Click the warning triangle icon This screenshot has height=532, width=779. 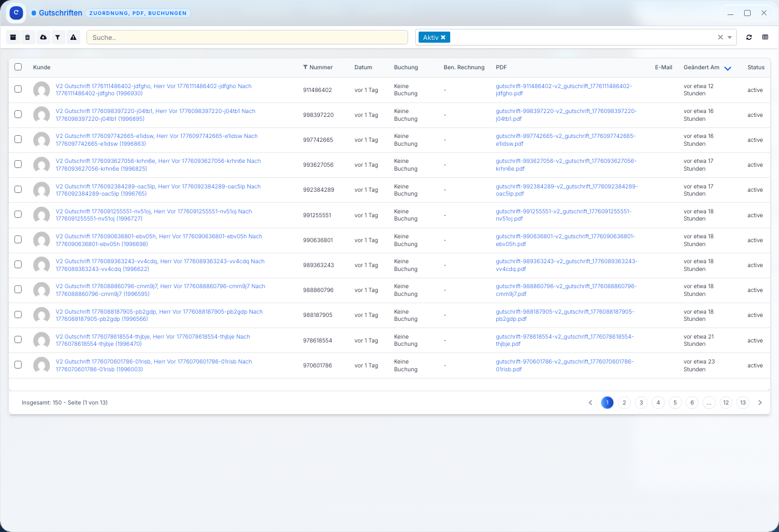73,37
